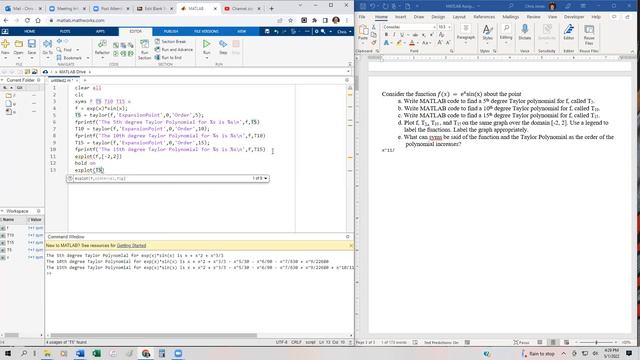This screenshot has height=360, width=640.
Task: Open Word from the Windows taskbar
Action: pyautogui.click(x=80, y=353)
